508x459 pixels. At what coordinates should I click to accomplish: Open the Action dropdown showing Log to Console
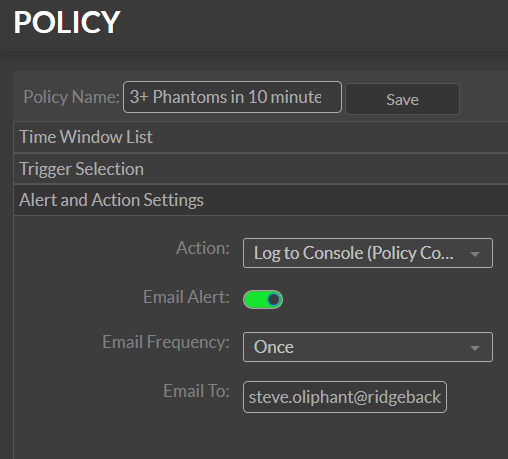(x=368, y=253)
